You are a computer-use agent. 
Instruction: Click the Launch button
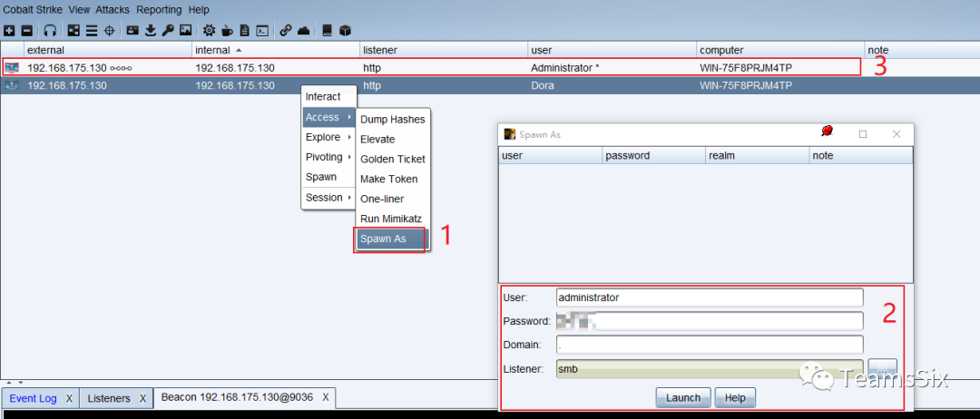(x=683, y=397)
